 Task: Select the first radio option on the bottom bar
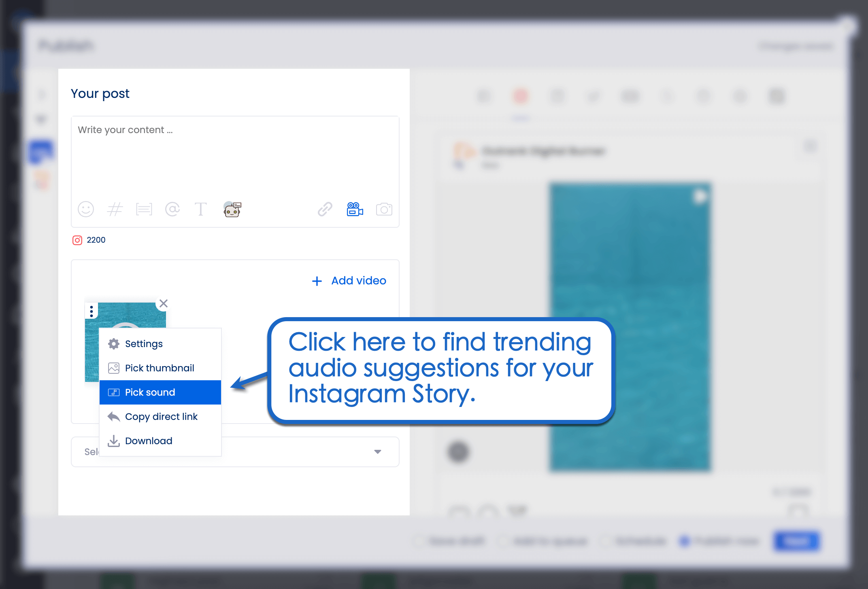418,541
